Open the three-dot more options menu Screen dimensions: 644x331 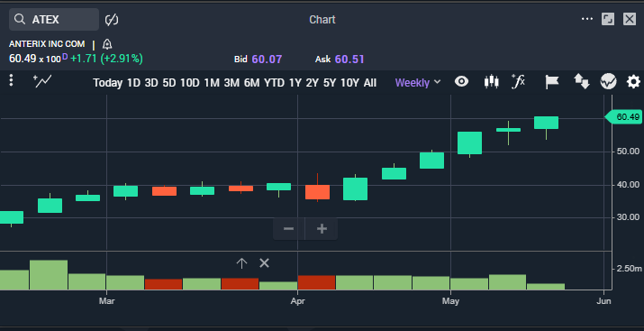(x=587, y=19)
